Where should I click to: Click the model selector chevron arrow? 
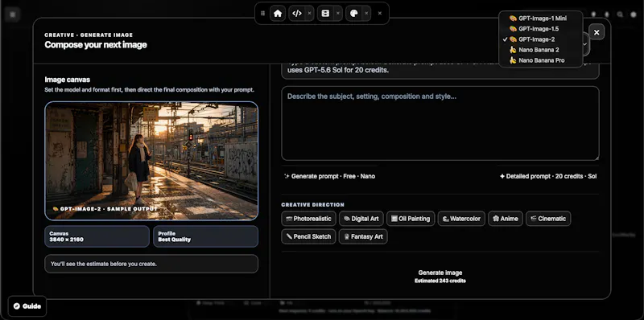(x=585, y=44)
